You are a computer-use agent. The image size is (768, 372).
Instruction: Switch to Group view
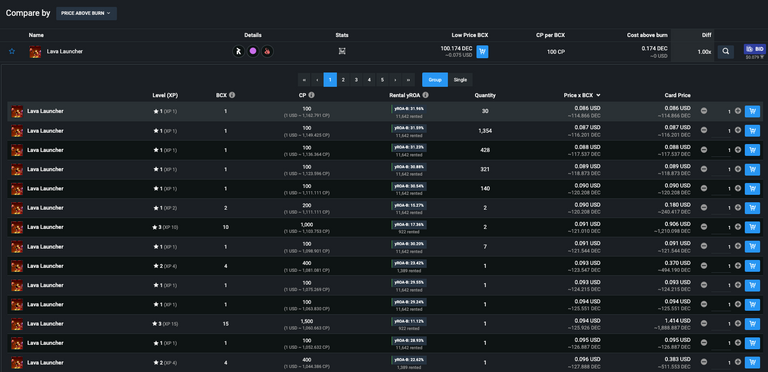click(x=435, y=80)
